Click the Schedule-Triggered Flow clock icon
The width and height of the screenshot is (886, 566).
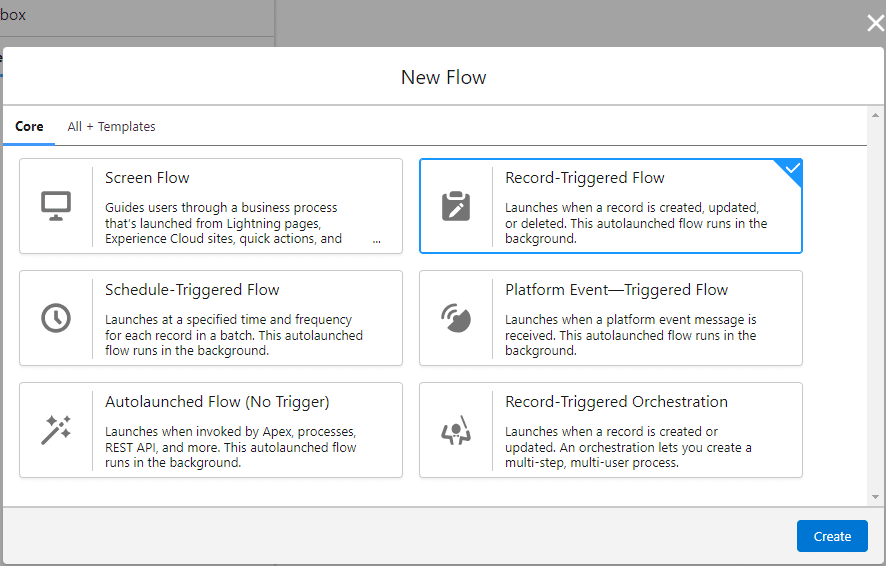(x=56, y=318)
